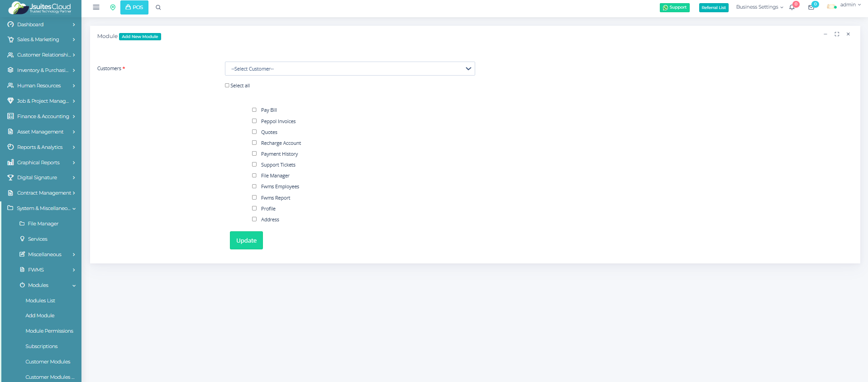Go to Modules List in sidebar
The image size is (868, 382).
(x=40, y=301)
